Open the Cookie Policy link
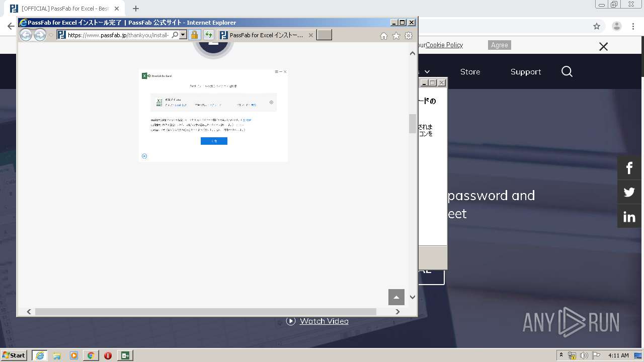 coord(444,45)
